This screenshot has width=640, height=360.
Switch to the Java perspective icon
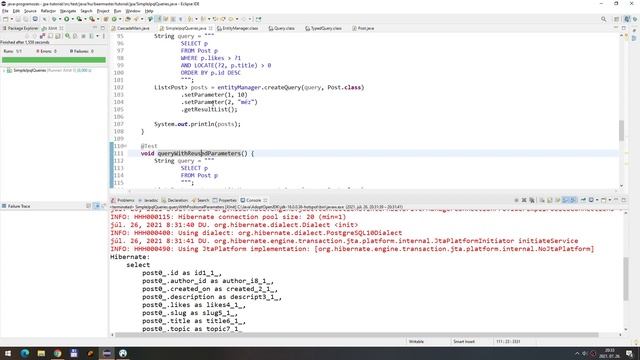click(628, 19)
